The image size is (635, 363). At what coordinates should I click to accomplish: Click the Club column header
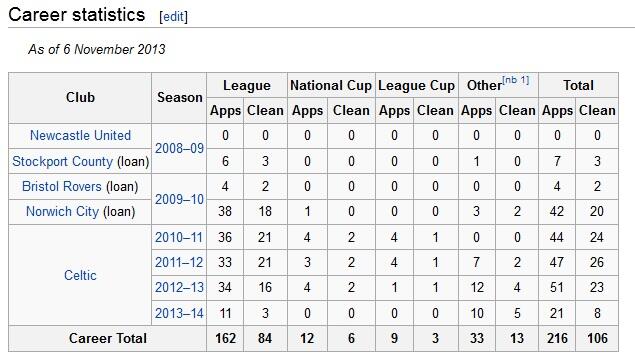[80, 98]
